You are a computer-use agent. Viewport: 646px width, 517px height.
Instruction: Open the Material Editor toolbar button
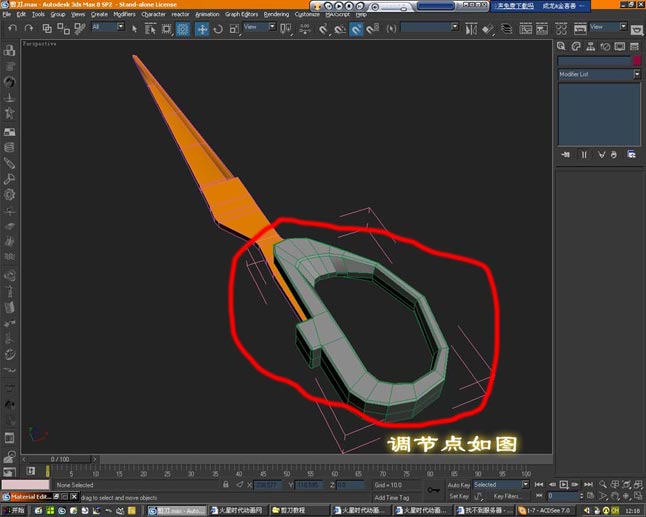coord(561,29)
